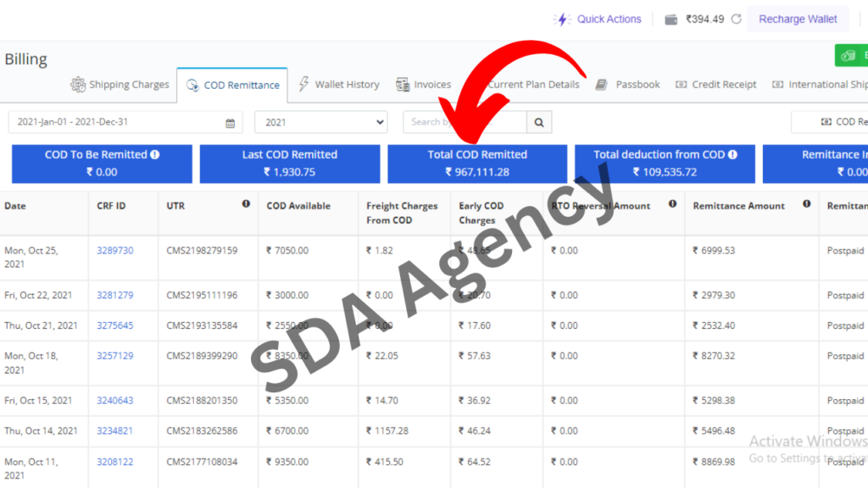The height and width of the screenshot is (488, 868).
Task: Switch to Shipping Charges tab
Action: click(x=120, y=85)
